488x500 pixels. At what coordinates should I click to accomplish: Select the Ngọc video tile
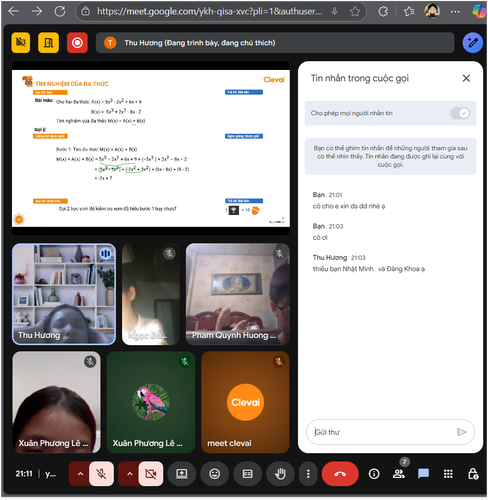click(151, 294)
